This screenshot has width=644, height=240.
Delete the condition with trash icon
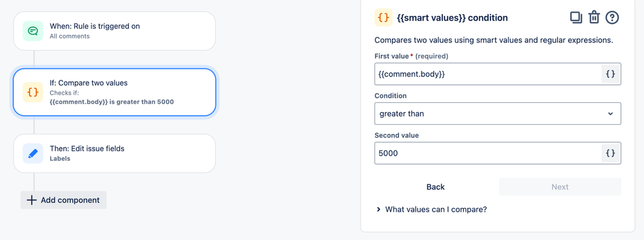[x=594, y=17]
